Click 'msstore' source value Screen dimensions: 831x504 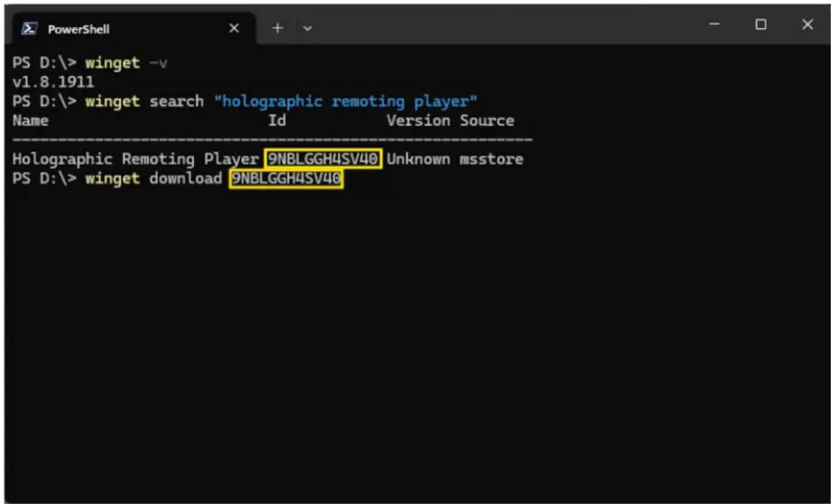(x=492, y=159)
